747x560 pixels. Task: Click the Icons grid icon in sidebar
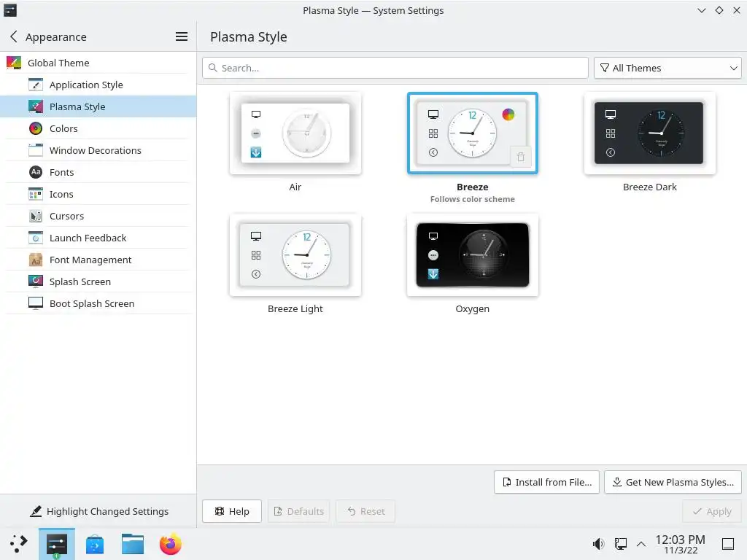[36, 194]
